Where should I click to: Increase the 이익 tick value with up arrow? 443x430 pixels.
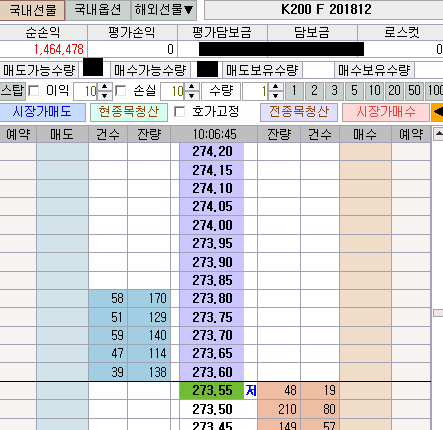(105, 87)
